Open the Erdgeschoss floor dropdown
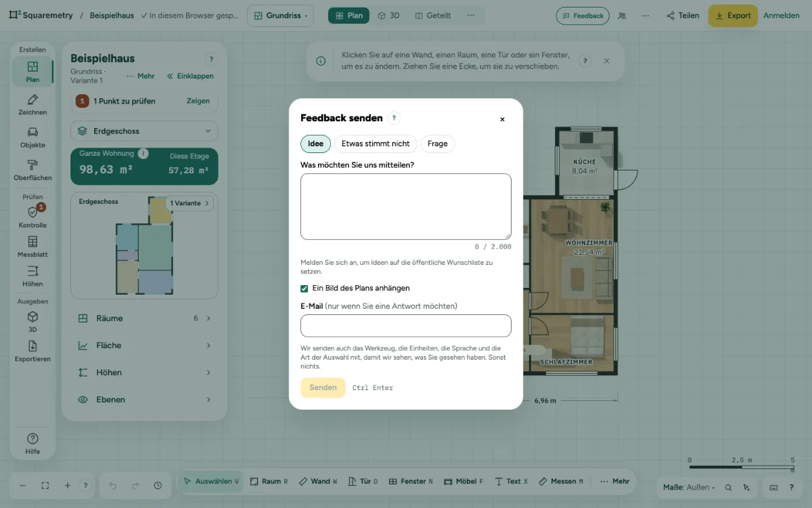Image resolution: width=812 pixels, height=508 pixels. [x=144, y=131]
